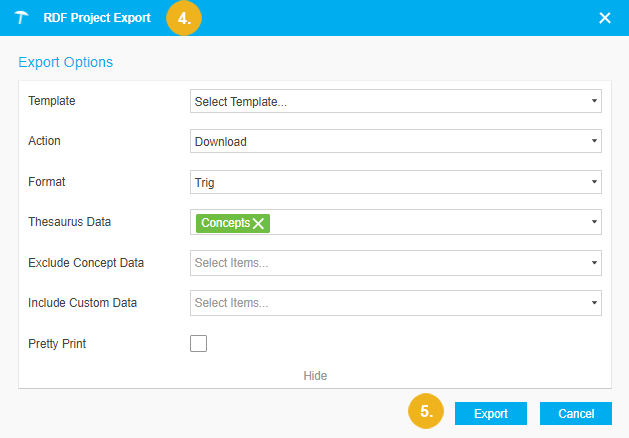
Task: Click the Pretty Print label
Action: (x=57, y=344)
